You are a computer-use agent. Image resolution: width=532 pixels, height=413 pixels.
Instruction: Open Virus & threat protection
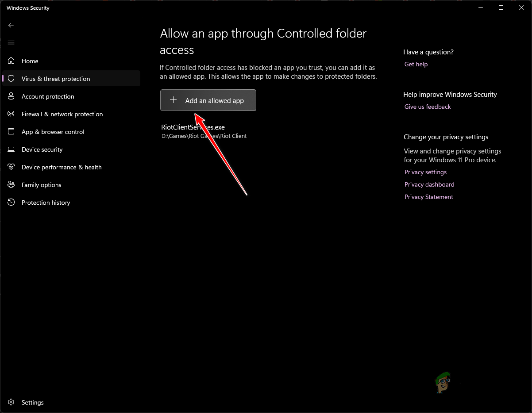coord(56,78)
